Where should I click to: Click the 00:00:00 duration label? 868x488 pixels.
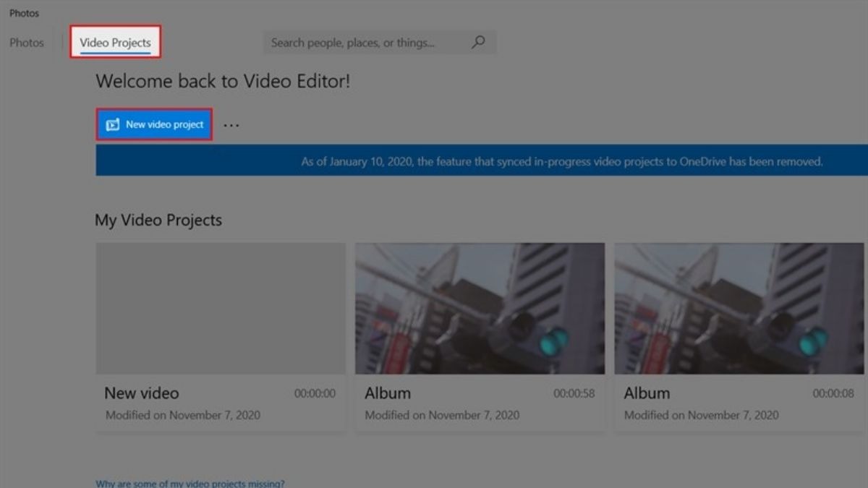[x=315, y=394]
